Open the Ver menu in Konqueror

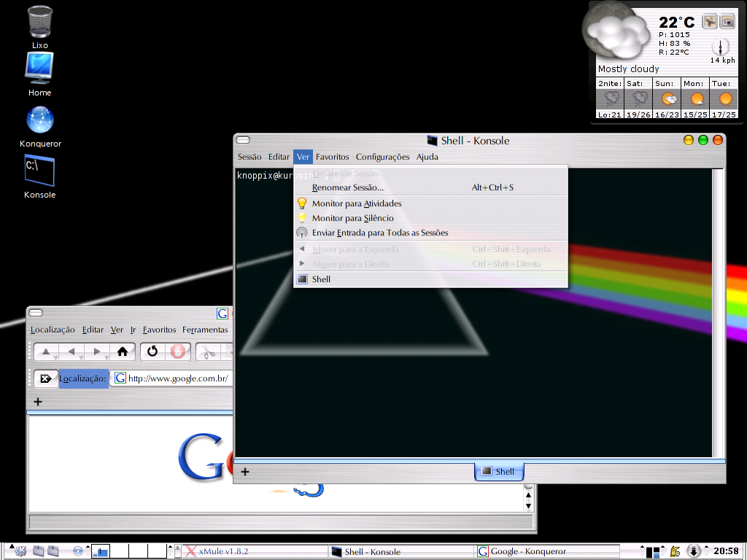[117, 330]
